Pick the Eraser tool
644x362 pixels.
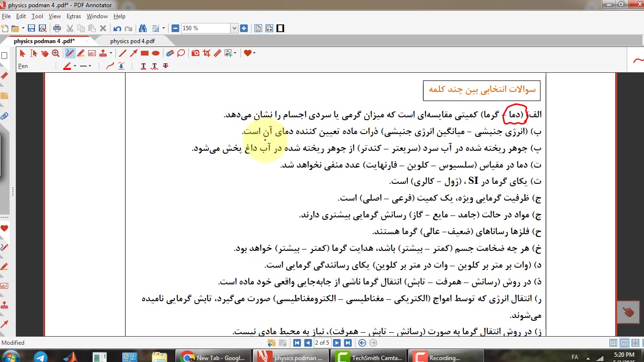tap(169, 53)
